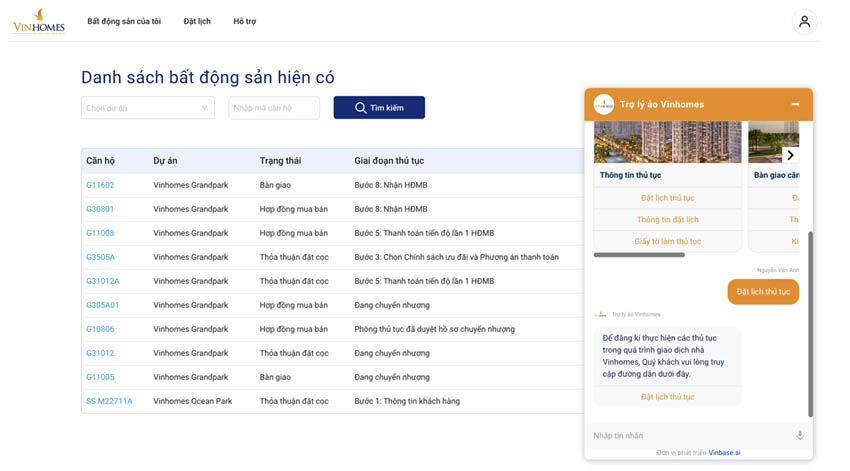
Task: Click the chat vertical scrollbar
Action: click(810, 324)
